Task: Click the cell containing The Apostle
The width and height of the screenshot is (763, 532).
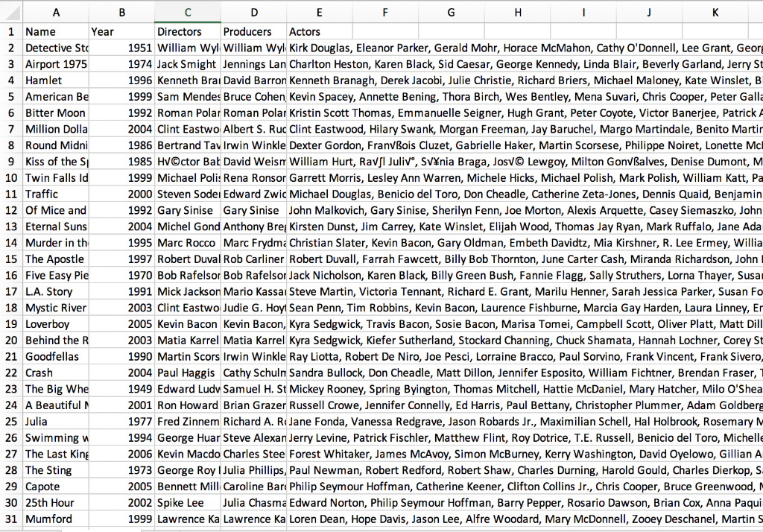Action: pyautogui.click(x=56, y=259)
